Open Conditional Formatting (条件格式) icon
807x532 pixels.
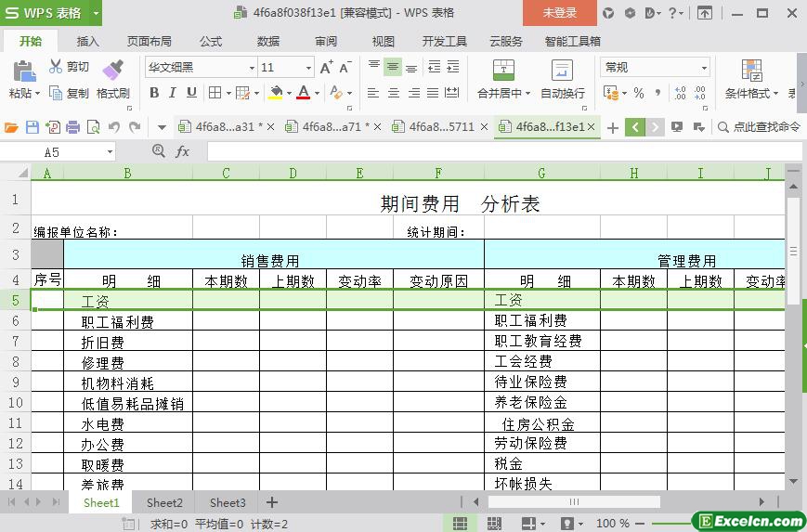751,71
